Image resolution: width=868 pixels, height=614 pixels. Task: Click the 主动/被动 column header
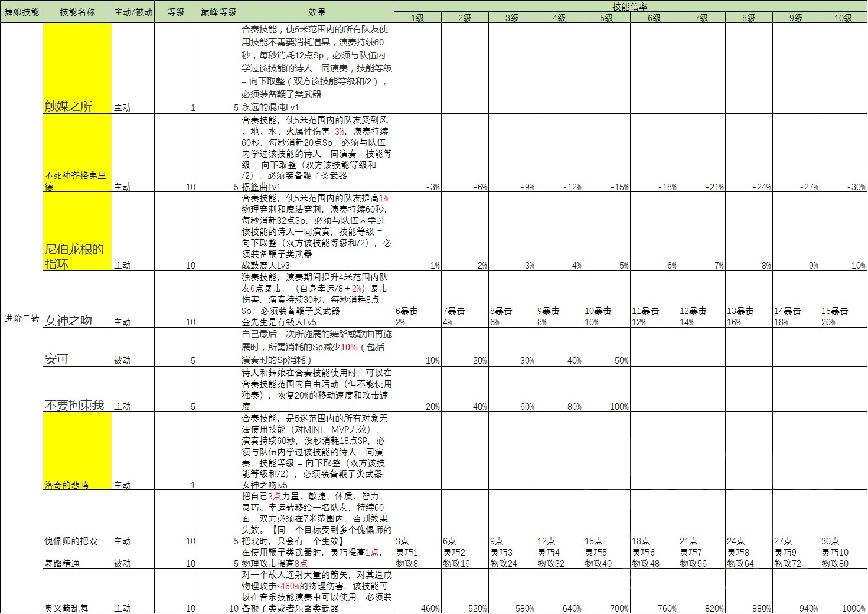tap(133, 12)
